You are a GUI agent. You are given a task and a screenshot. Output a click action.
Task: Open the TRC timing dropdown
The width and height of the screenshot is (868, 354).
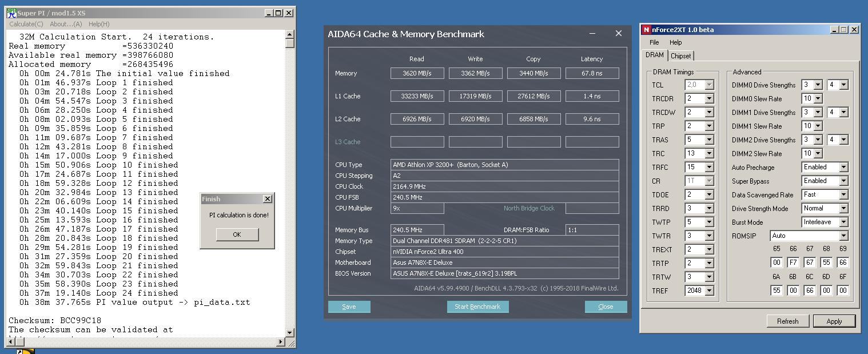(x=709, y=153)
